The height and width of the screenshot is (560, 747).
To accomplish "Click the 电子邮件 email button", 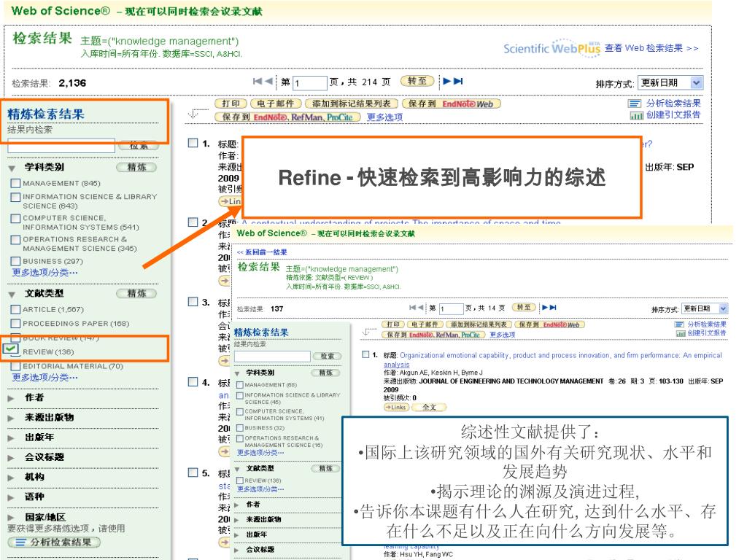I will 276,104.
